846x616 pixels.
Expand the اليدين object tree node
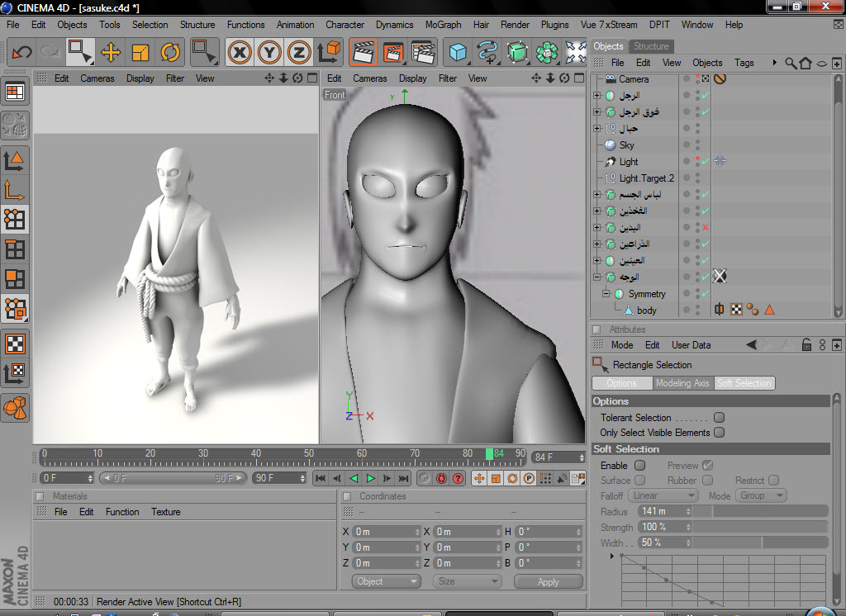(x=596, y=228)
